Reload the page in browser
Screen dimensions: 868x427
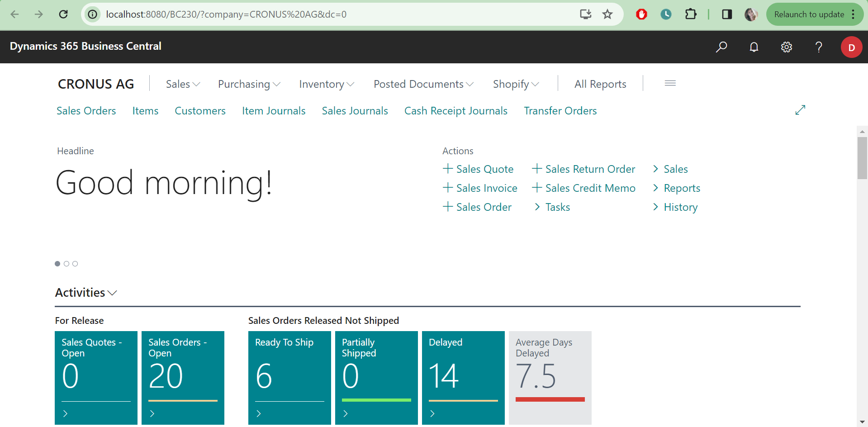tap(63, 14)
